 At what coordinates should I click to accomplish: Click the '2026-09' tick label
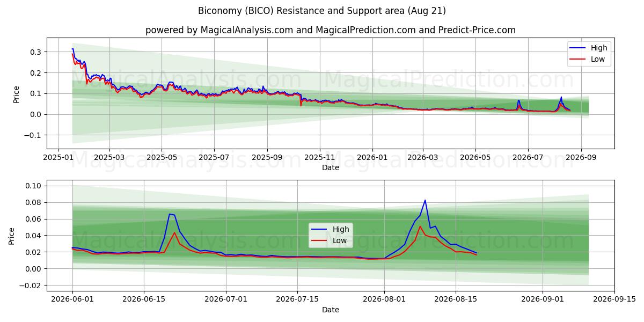581,158
